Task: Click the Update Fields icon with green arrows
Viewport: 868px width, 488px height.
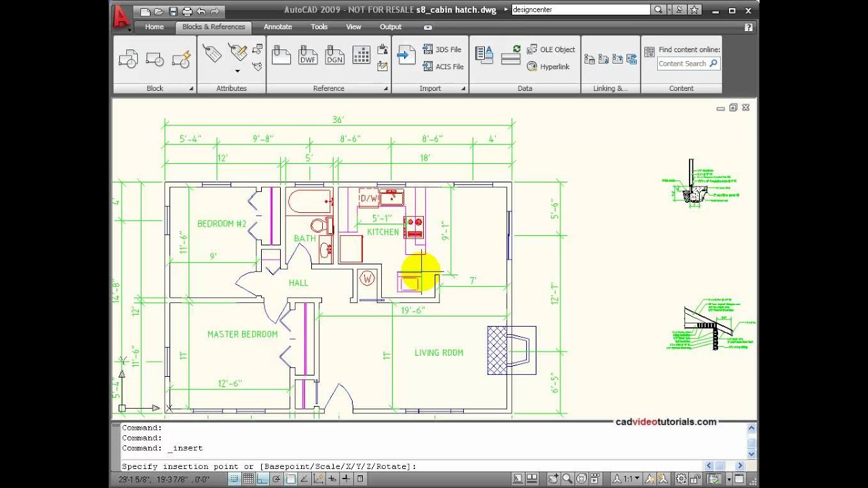Action: [511, 55]
